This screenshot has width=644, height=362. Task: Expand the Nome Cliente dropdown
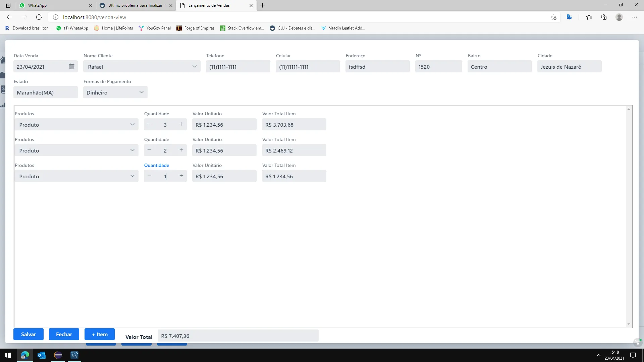pyautogui.click(x=194, y=66)
